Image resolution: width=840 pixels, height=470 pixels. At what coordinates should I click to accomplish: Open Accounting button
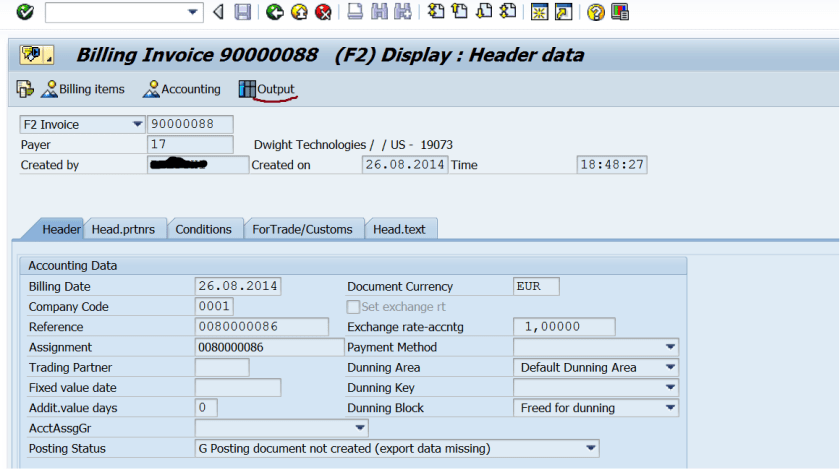[182, 89]
